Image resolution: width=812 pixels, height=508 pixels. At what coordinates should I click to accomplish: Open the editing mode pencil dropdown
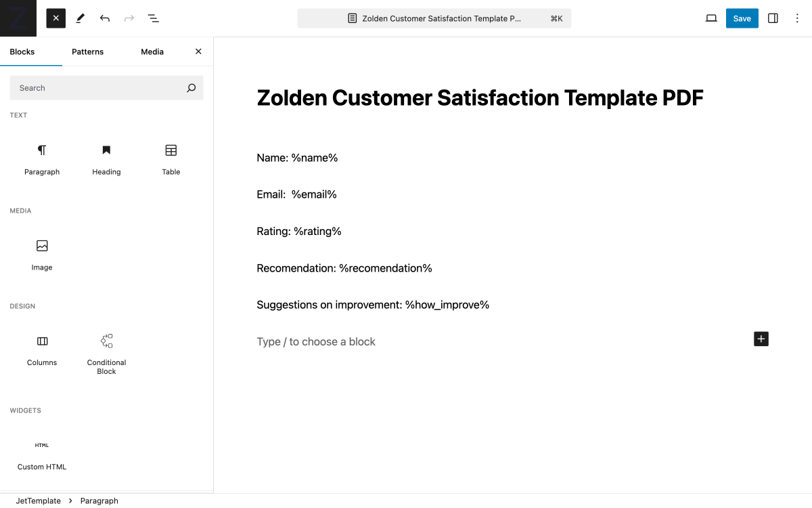coord(80,18)
